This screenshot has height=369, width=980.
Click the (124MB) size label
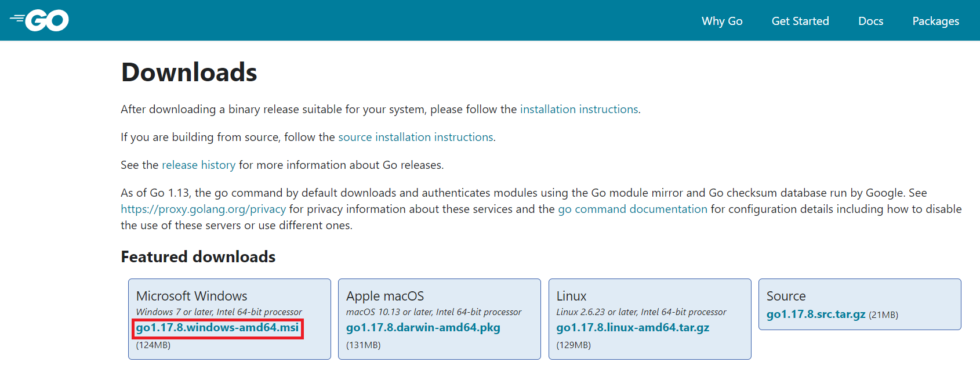tap(153, 345)
